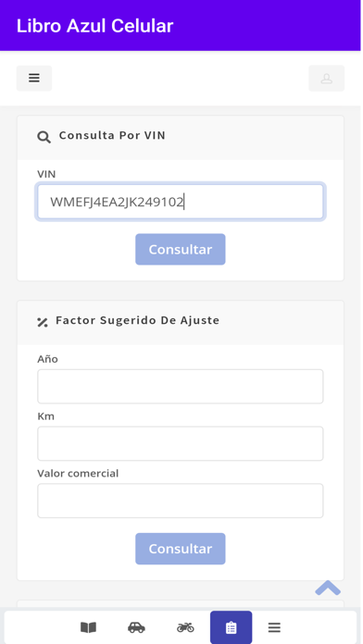Open the top hamburger menu button

pos(34,78)
